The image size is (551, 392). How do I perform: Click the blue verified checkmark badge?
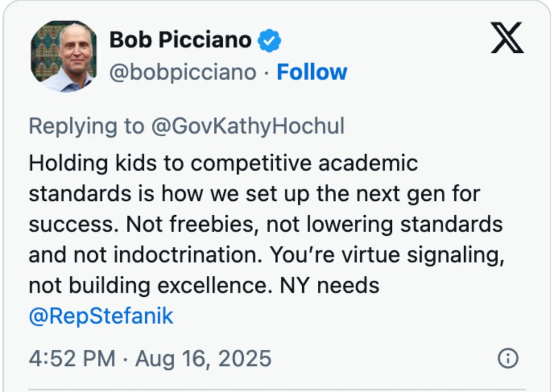269,40
